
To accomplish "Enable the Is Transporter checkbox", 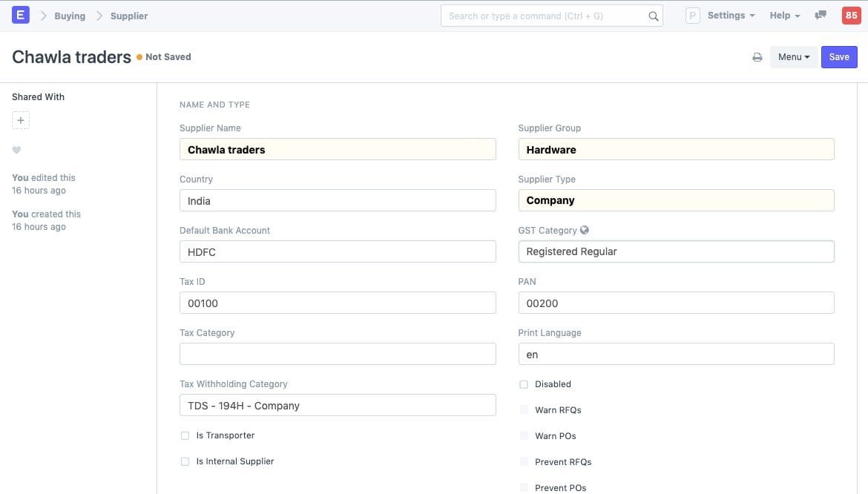I will (x=185, y=435).
